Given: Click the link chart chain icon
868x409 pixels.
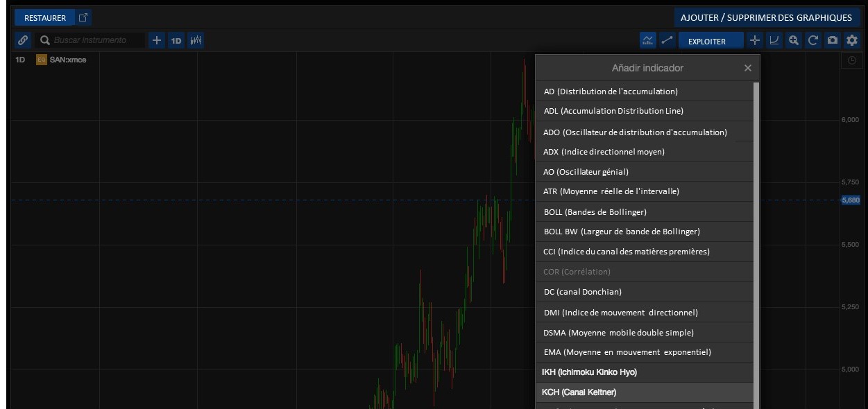Looking at the screenshot, I should coord(23,40).
